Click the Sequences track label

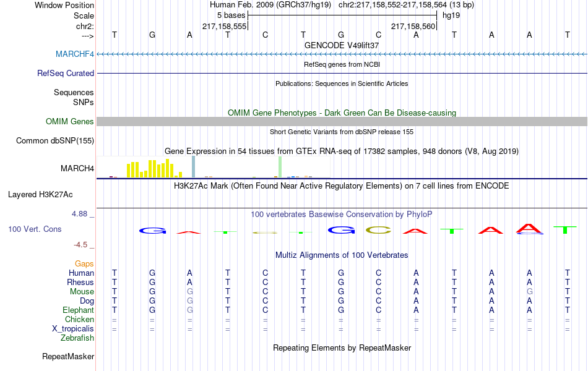(x=74, y=92)
